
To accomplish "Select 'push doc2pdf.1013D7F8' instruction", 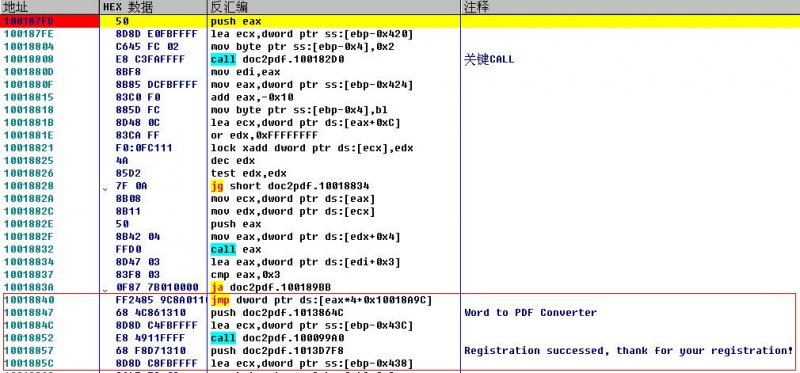I will point(277,351).
